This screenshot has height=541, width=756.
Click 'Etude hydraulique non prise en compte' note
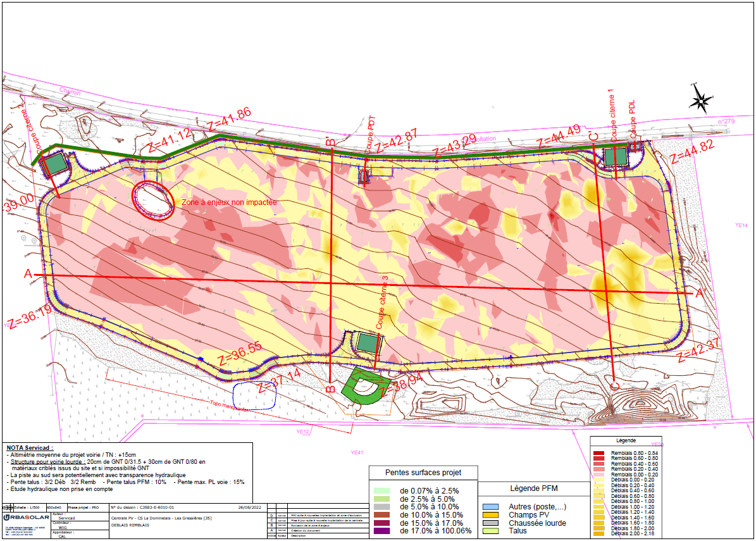[60, 489]
